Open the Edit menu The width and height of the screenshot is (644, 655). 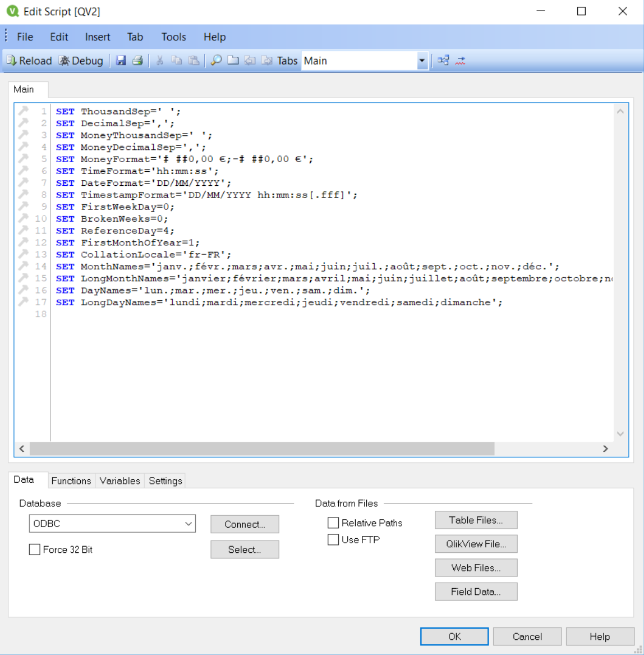[59, 37]
